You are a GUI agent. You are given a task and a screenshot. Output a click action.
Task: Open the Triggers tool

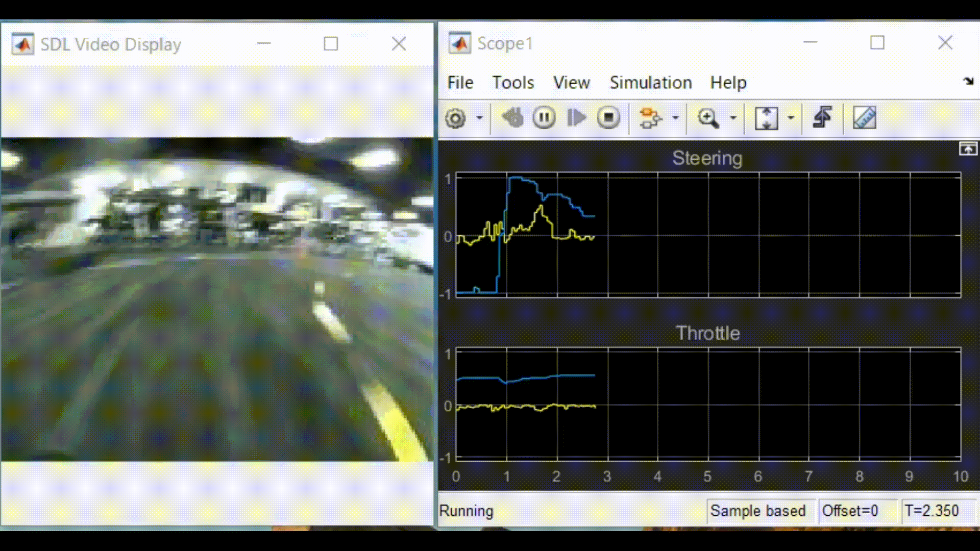click(x=822, y=118)
